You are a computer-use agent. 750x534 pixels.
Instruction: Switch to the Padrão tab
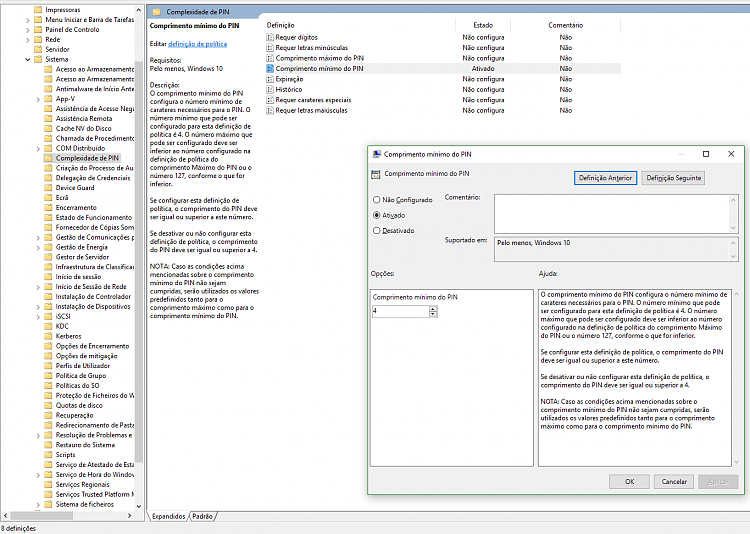coord(202,516)
